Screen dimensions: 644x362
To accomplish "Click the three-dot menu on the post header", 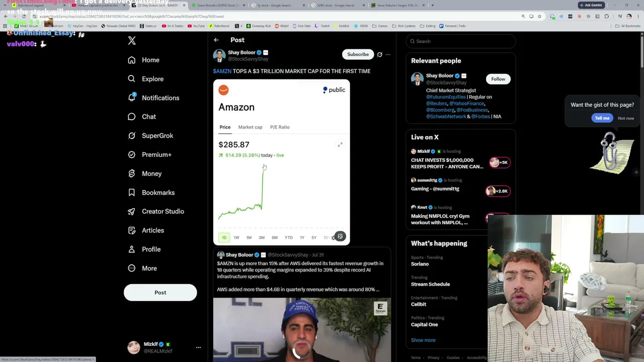I will tap(388, 54).
